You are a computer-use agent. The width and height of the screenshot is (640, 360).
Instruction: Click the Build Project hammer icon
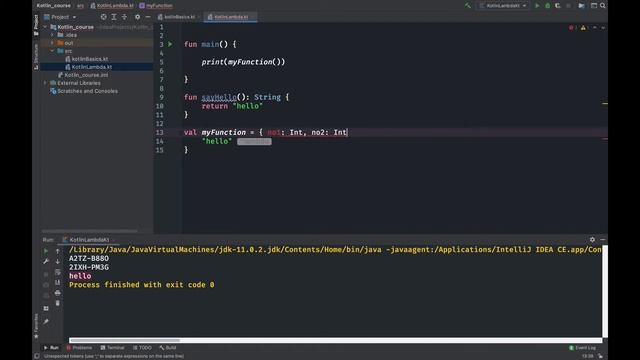pyautogui.click(x=468, y=6)
